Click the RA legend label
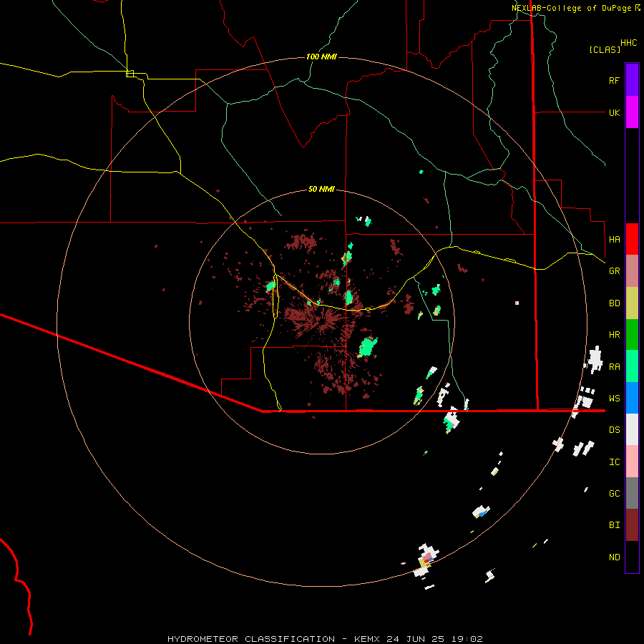644x644 pixels. pos(614,366)
